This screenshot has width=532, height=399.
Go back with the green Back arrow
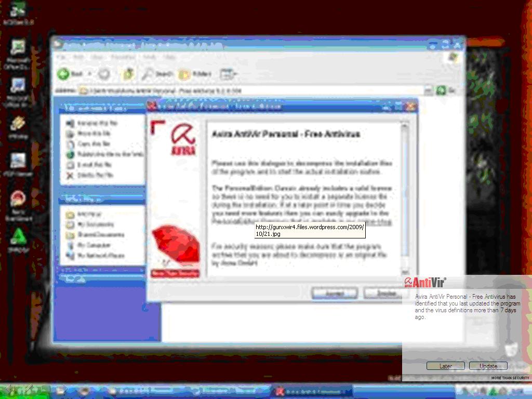[70, 74]
